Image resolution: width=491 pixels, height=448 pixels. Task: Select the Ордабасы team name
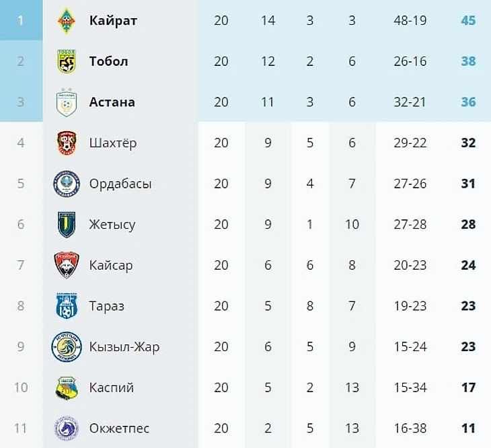[x=120, y=184]
